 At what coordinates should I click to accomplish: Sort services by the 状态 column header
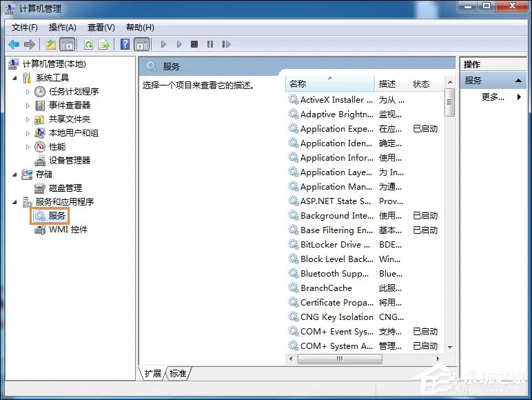pyautogui.click(x=425, y=83)
